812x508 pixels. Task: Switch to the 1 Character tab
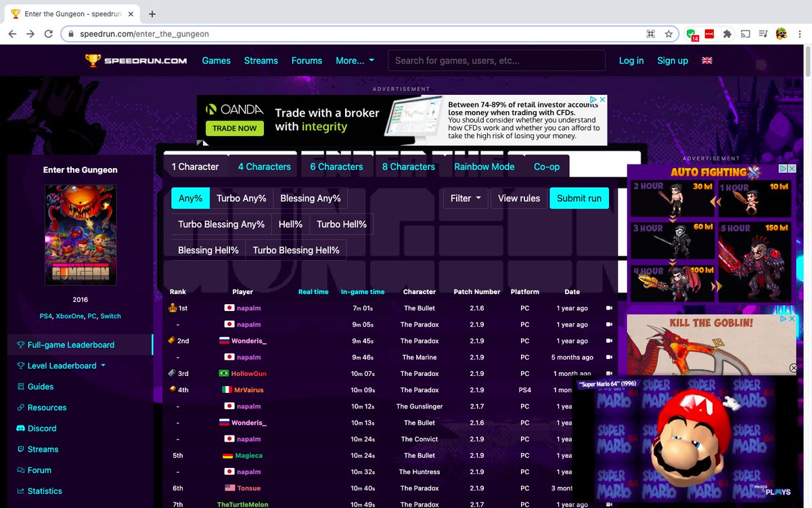195,167
